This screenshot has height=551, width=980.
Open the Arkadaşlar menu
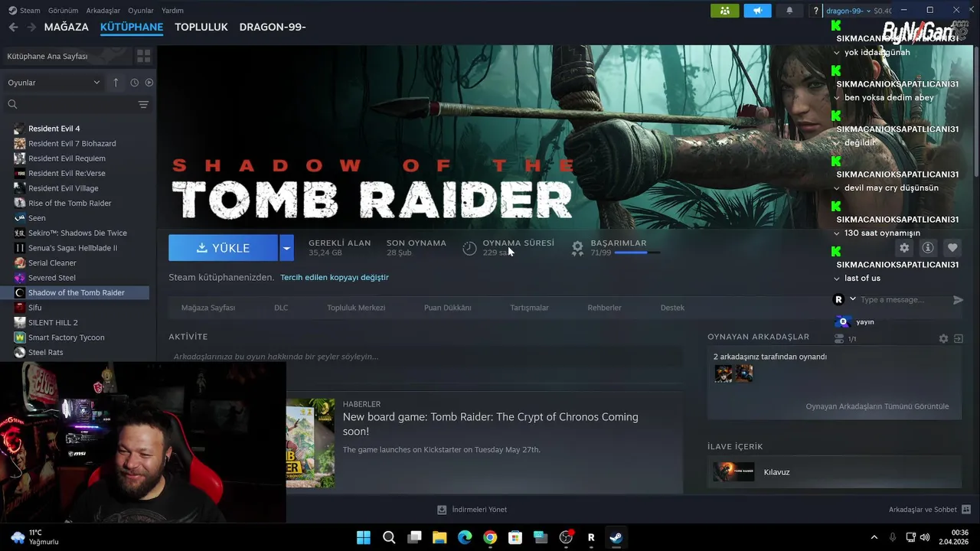[x=103, y=11]
